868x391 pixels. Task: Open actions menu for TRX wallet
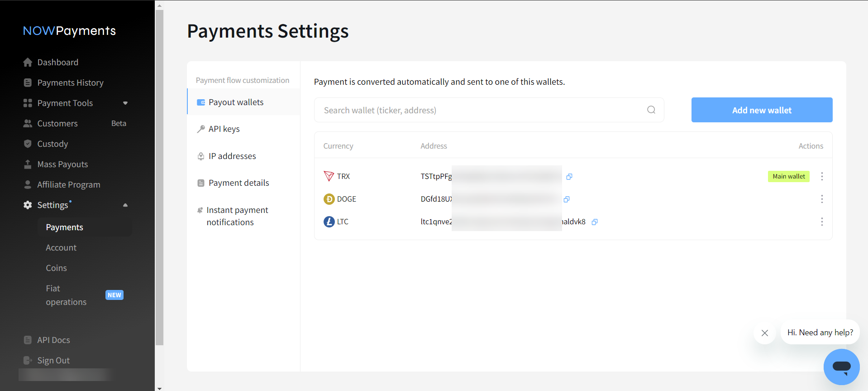click(x=822, y=176)
